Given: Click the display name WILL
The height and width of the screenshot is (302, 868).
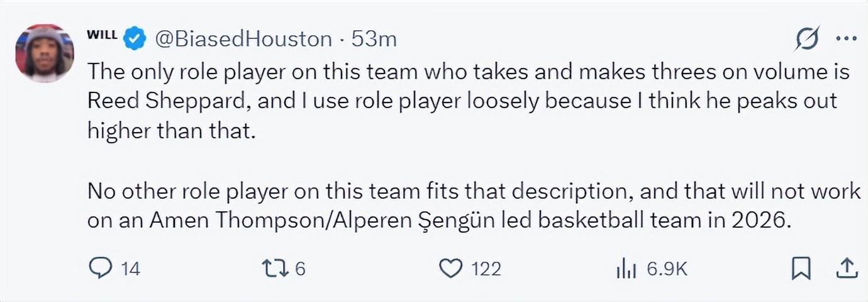Looking at the screenshot, I should click(102, 35).
